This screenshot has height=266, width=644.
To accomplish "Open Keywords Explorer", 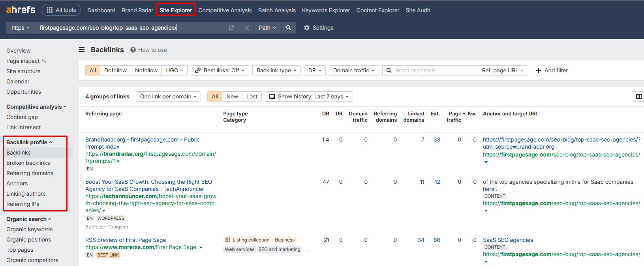I will click(x=326, y=10).
